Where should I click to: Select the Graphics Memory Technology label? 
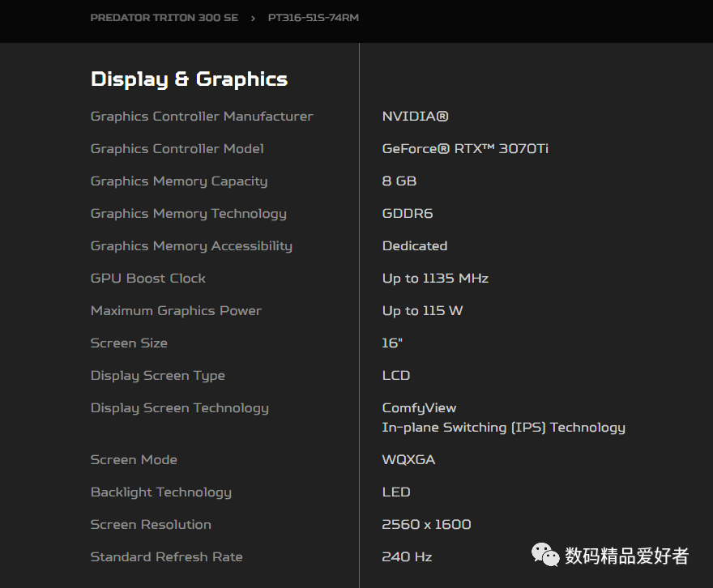189,214
